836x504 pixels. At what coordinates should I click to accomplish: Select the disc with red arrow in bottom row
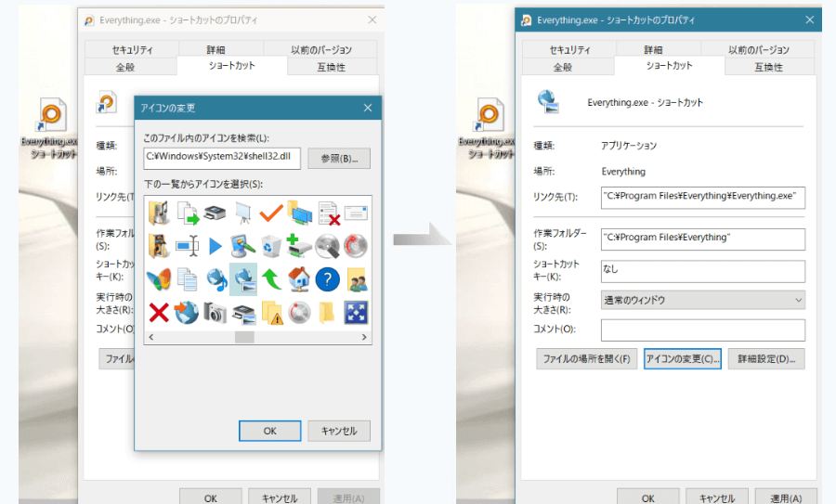pos(300,313)
